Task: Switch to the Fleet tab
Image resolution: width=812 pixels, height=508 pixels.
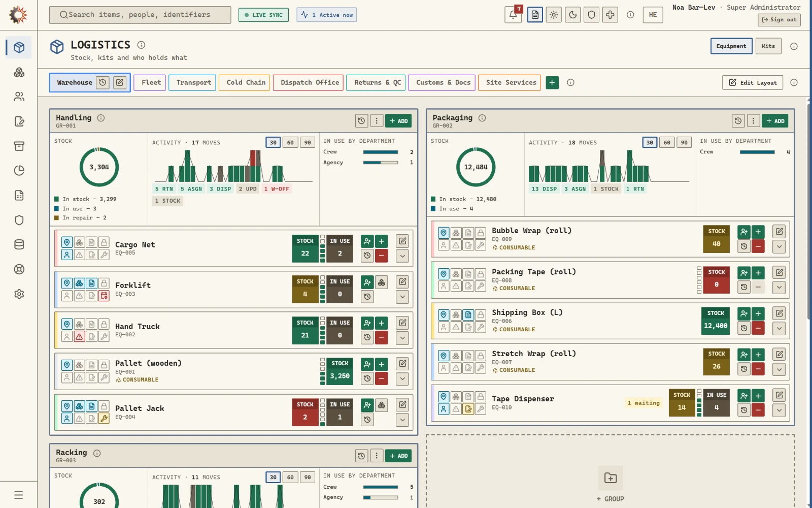Action: tap(150, 82)
